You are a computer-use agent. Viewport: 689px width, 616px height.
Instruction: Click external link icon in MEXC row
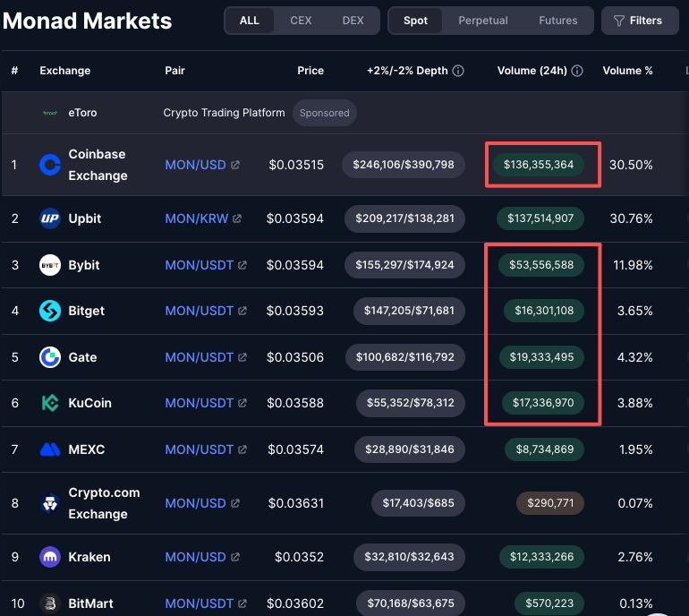point(242,449)
